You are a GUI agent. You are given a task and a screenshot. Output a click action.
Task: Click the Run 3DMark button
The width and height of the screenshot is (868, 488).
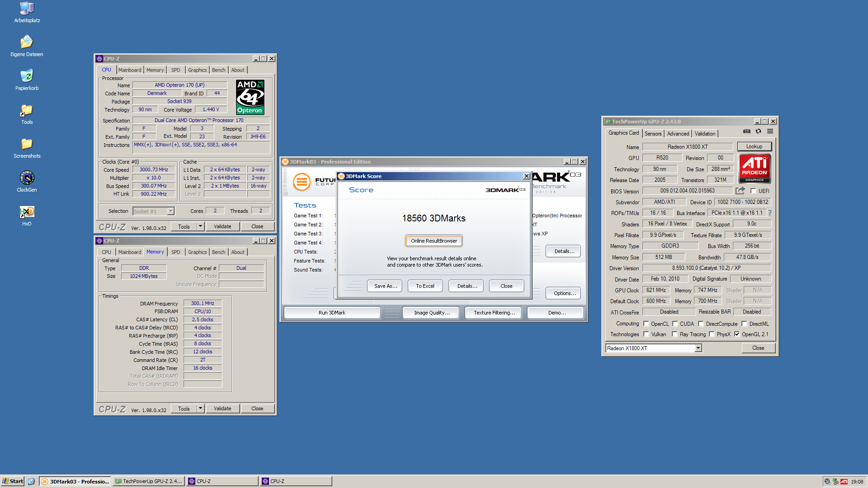click(x=332, y=313)
